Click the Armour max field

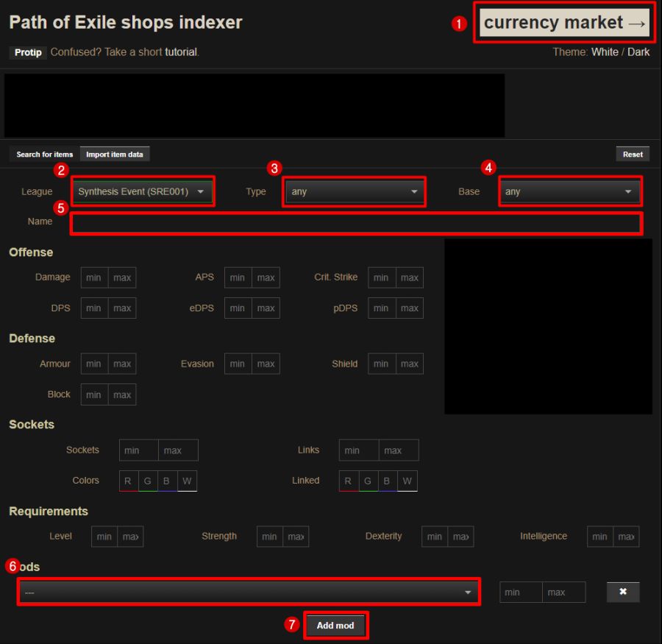click(122, 364)
